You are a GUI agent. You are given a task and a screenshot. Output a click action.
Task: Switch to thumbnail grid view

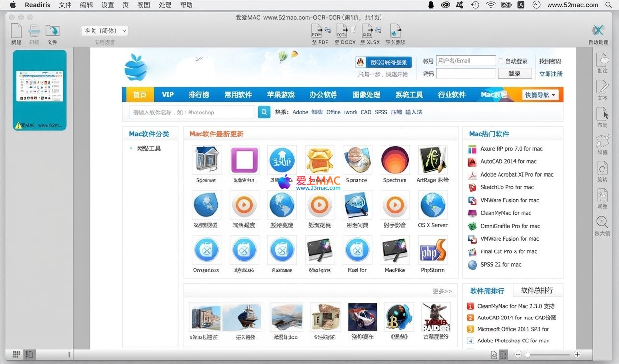point(16,354)
